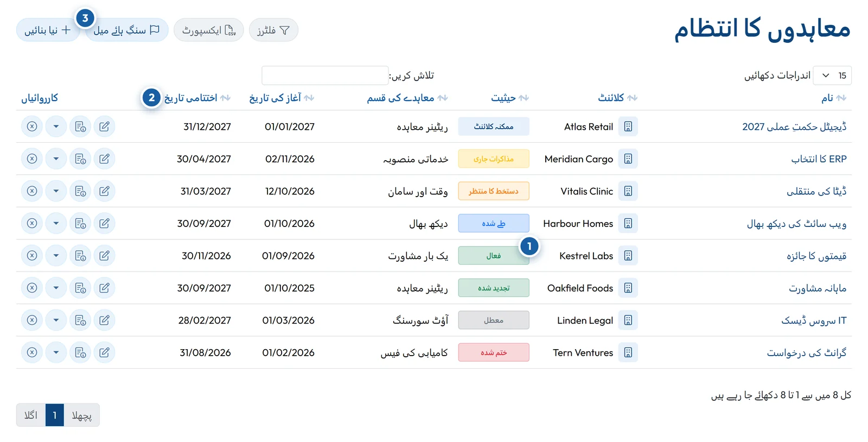Sort by اختتامی تاریخ column header
The height and width of the screenshot is (442, 868).
[x=197, y=98]
